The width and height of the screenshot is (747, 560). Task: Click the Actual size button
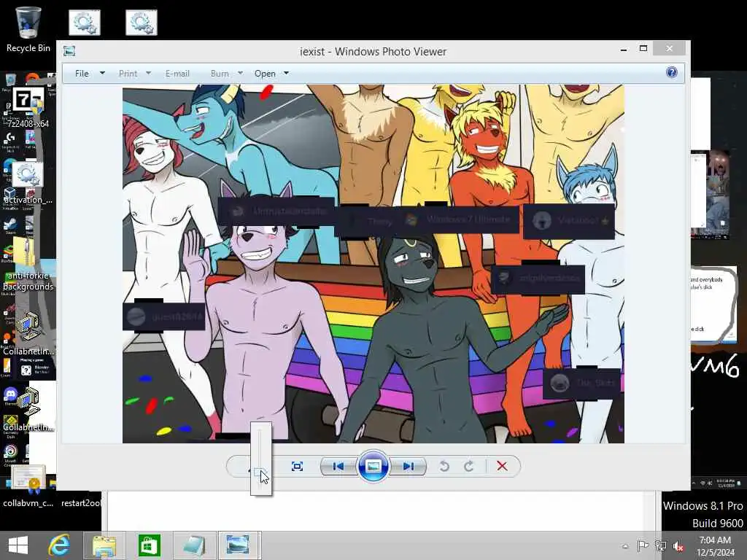pyautogui.click(x=297, y=466)
